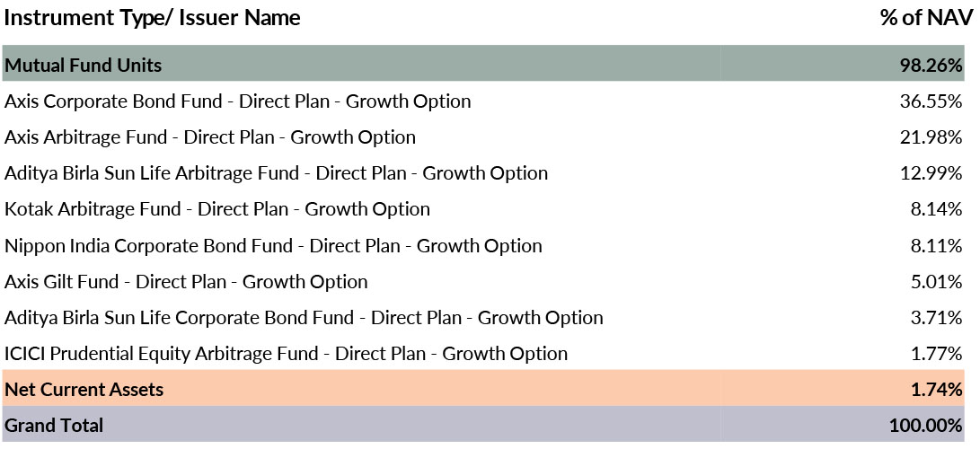
Task: Click the 8.11% NAV value
Action: [x=936, y=245]
